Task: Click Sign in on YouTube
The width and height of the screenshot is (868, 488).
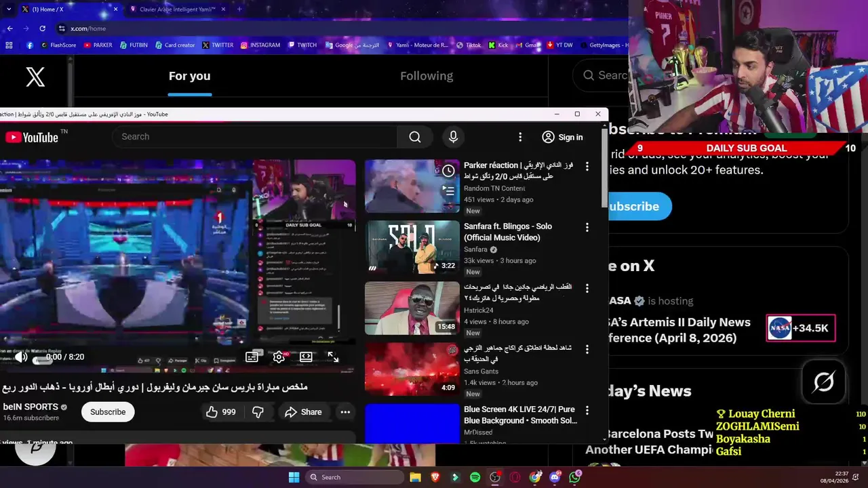Action: click(x=562, y=137)
